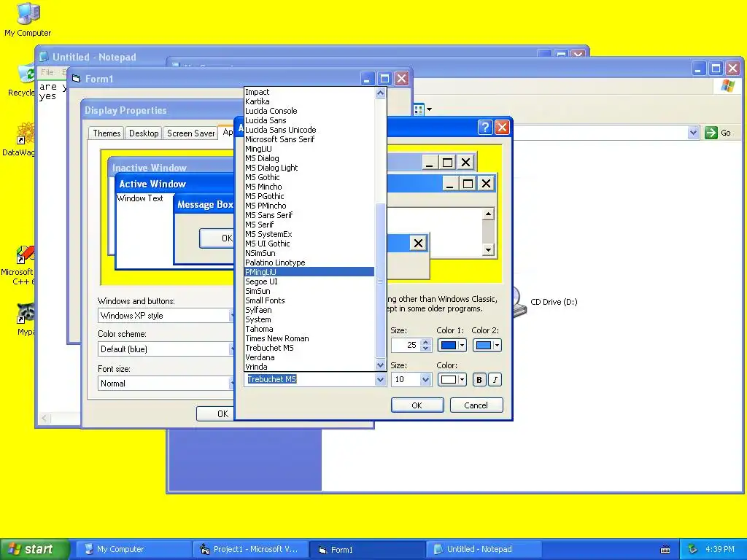
Task: Click the system tray network icon
Action: (693, 550)
